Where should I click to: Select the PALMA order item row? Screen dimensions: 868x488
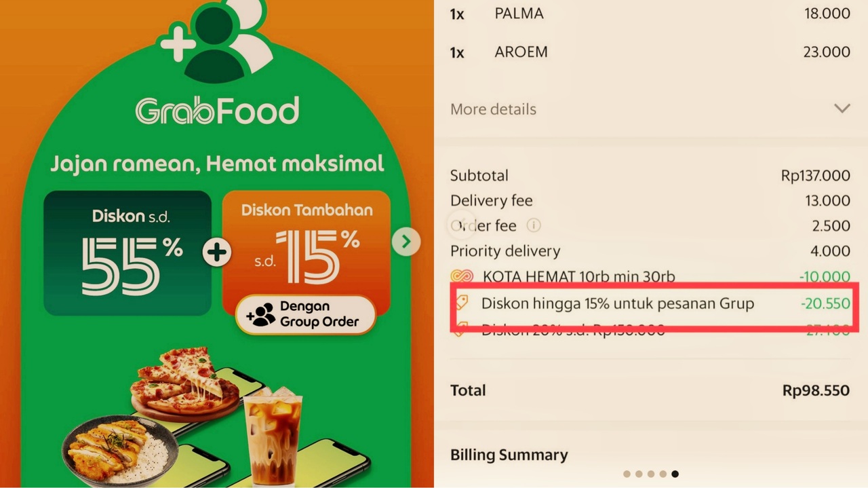pos(650,14)
